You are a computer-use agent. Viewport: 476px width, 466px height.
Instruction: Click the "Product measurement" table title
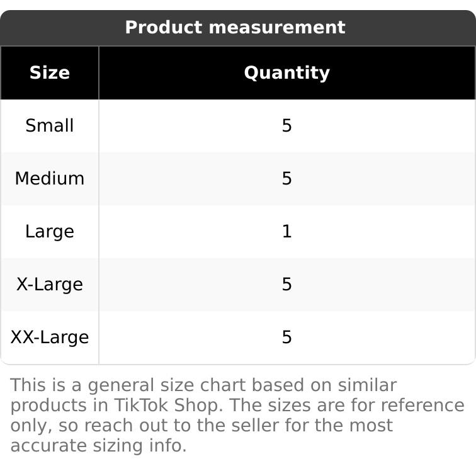(x=235, y=28)
